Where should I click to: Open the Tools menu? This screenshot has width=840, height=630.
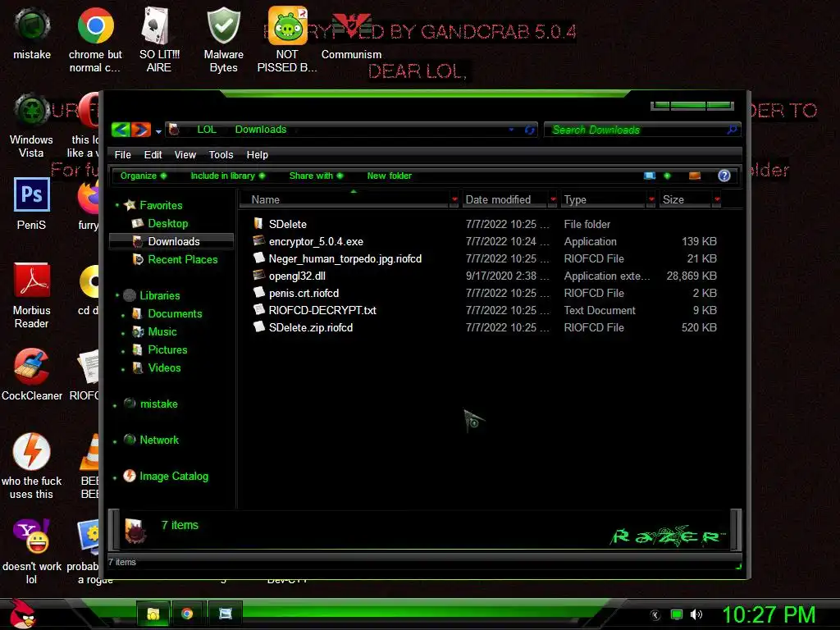pyautogui.click(x=221, y=155)
